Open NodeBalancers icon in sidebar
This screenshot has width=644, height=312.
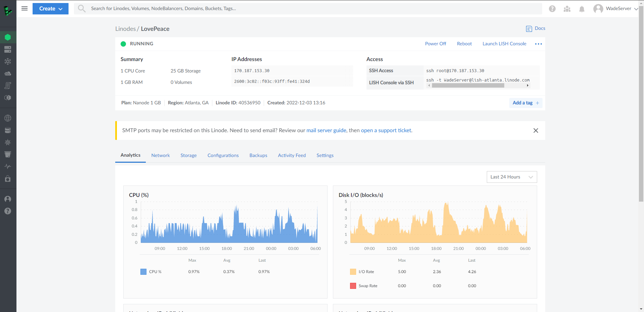8,61
